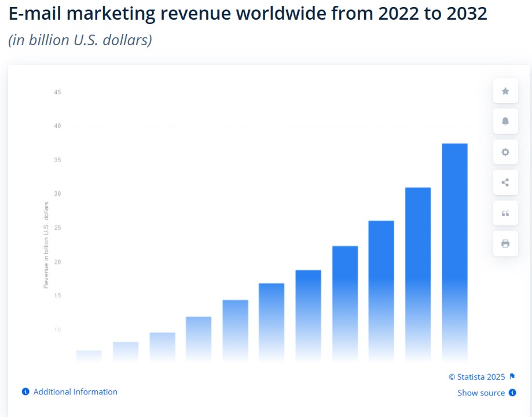Click the y-axis label 10

[57, 330]
